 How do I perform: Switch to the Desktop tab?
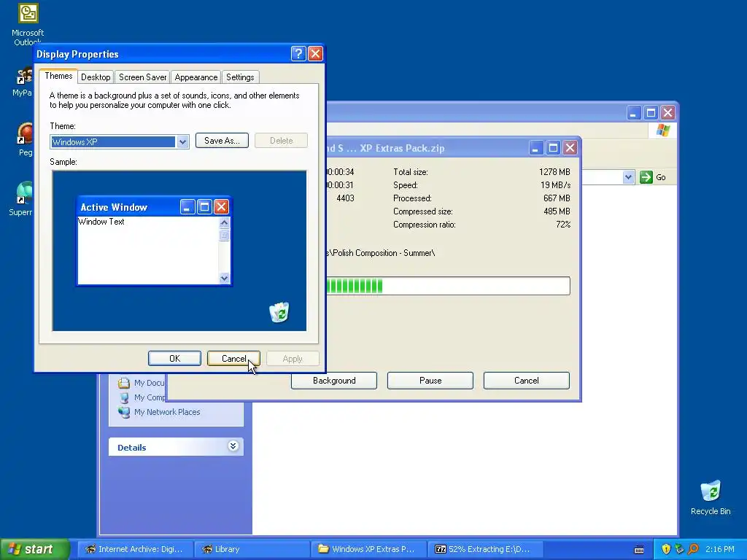(x=96, y=77)
